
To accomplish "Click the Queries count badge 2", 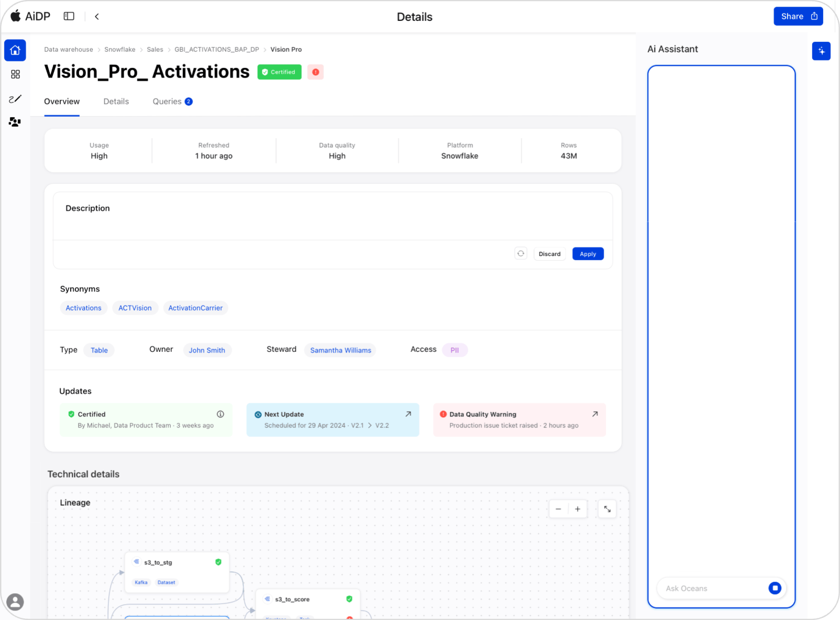I will click(189, 102).
